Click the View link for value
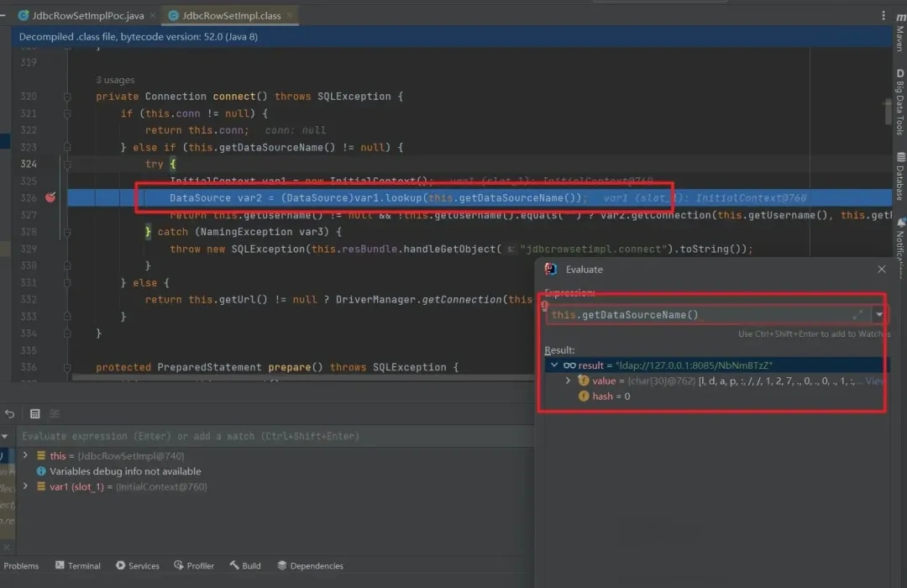Image resolution: width=907 pixels, height=588 pixels. click(x=875, y=381)
